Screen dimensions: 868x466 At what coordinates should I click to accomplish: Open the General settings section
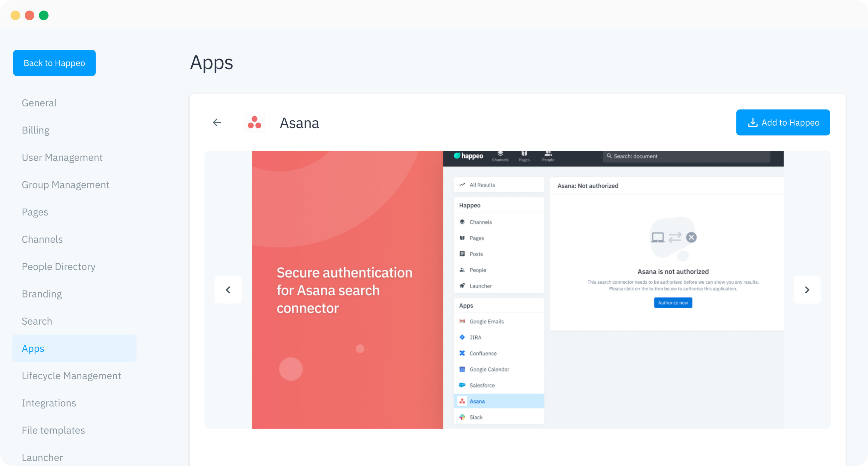(39, 103)
